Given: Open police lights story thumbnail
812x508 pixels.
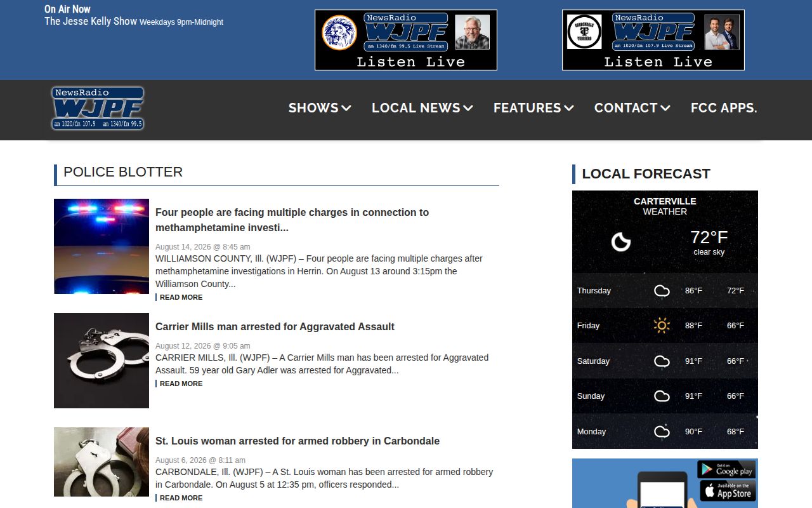Looking at the screenshot, I should coord(101,246).
